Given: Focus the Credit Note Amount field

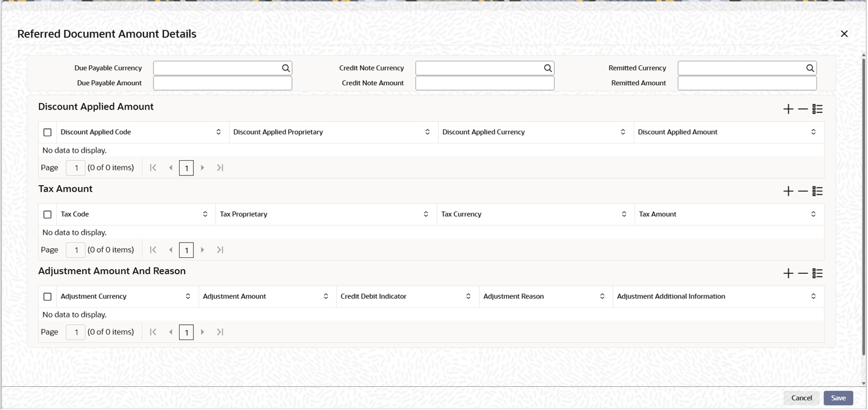Looking at the screenshot, I should click(485, 83).
